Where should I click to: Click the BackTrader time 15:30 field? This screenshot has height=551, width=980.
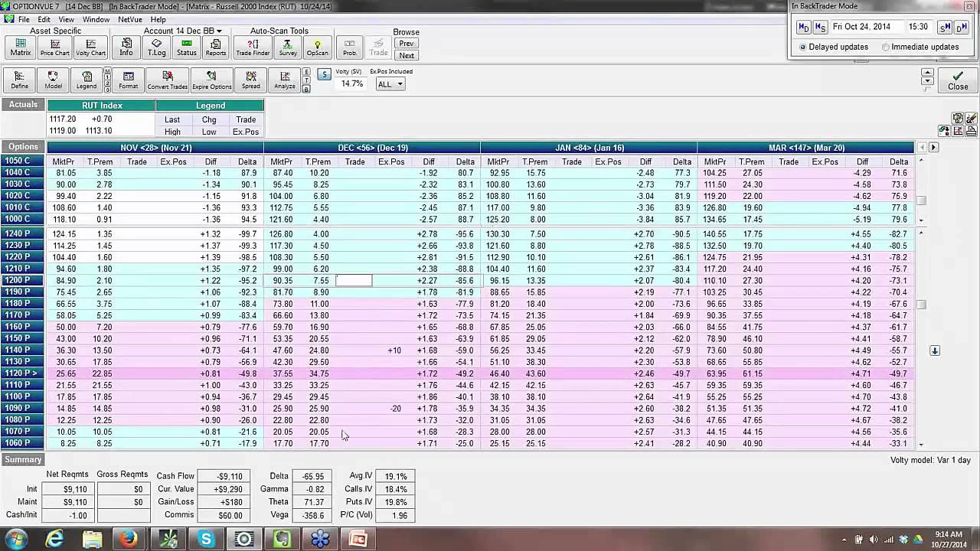(919, 27)
